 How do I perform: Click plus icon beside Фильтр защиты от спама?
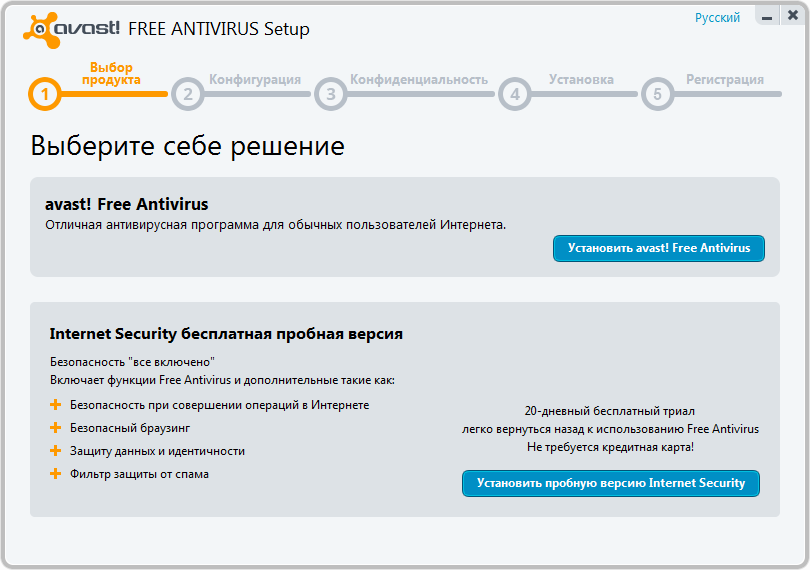coord(56,474)
